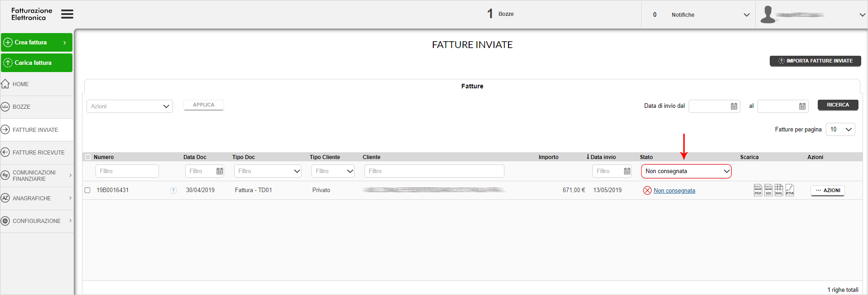Expand the Notifiche dropdown
This screenshot has width=868, height=295.
tap(747, 15)
